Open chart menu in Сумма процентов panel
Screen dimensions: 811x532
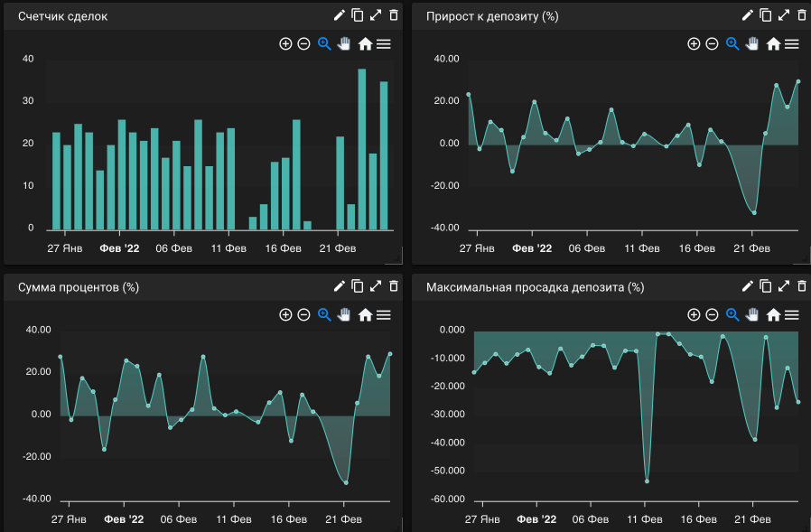(384, 314)
